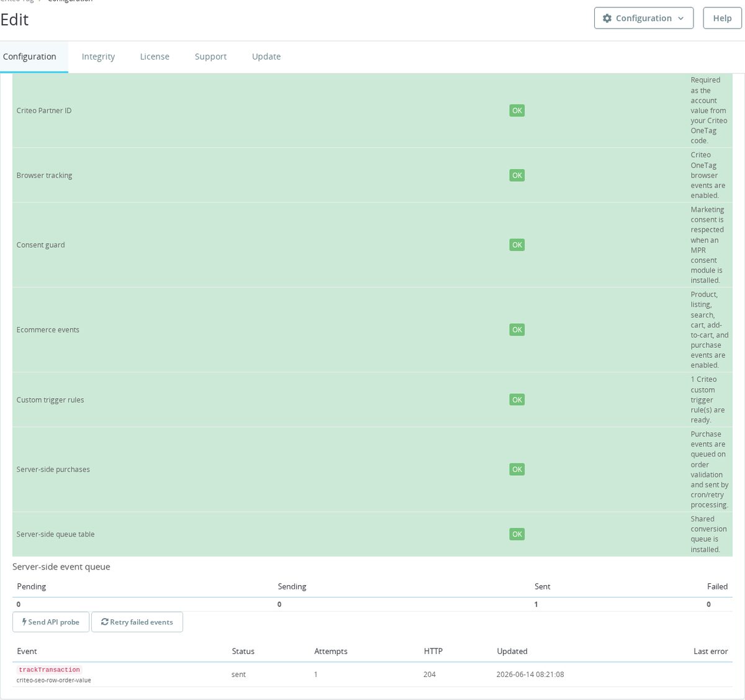Select the Browser tracking row label
The height and width of the screenshot is (700, 745).
pos(44,175)
